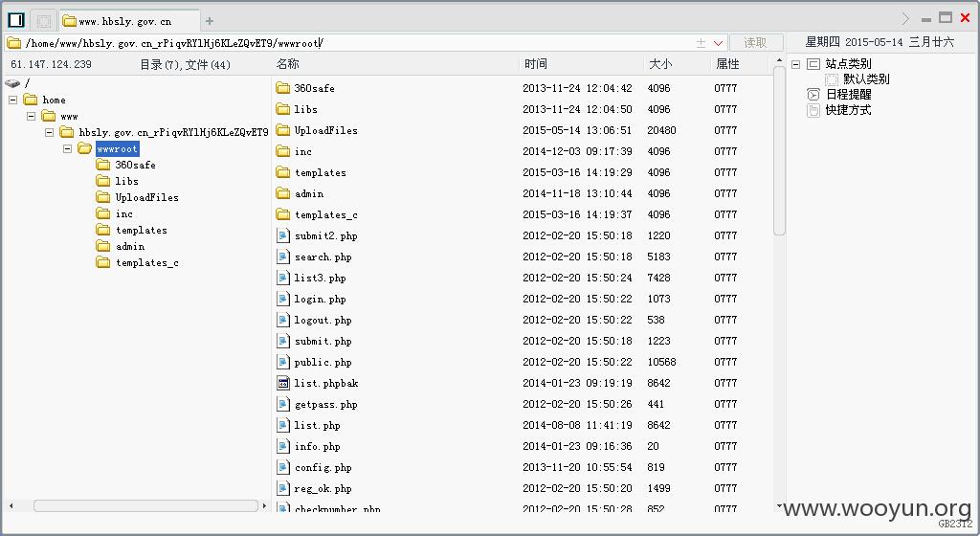
Task: Select config.php file name
Action: 323,467
